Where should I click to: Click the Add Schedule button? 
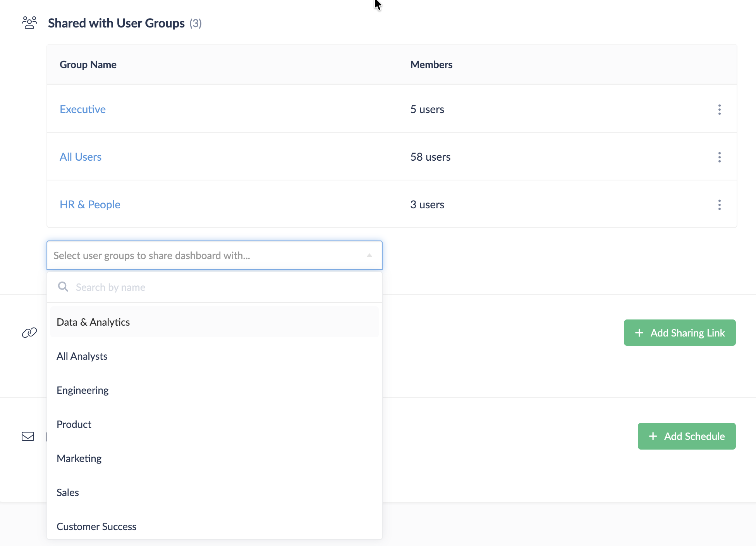[686, 436]
